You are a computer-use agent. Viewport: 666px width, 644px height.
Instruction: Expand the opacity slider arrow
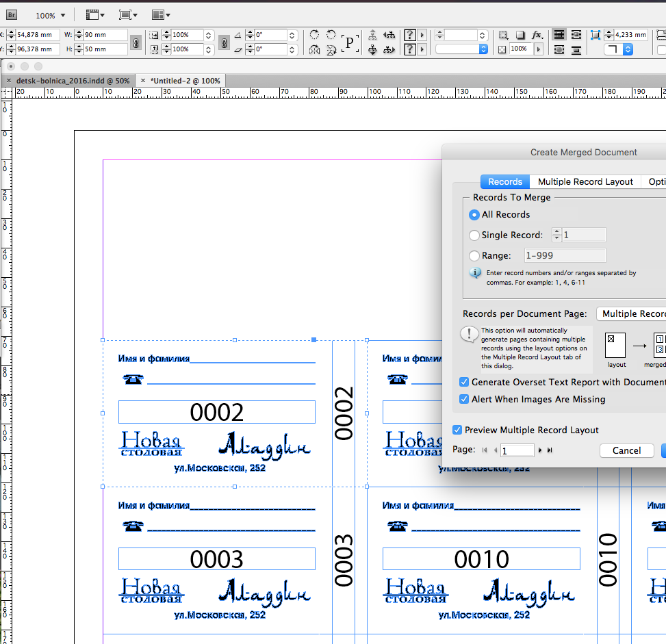tap(539, 49)
